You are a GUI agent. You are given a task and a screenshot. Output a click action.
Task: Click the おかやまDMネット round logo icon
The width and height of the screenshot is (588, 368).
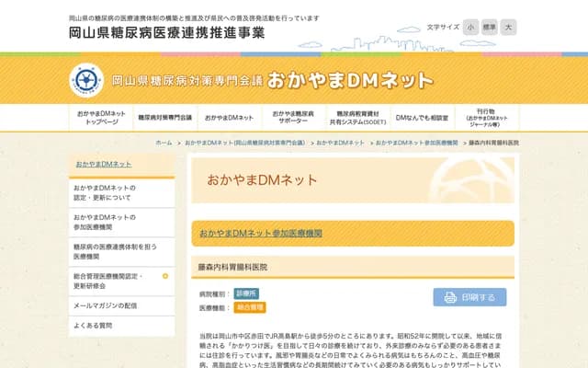[86, 80]
